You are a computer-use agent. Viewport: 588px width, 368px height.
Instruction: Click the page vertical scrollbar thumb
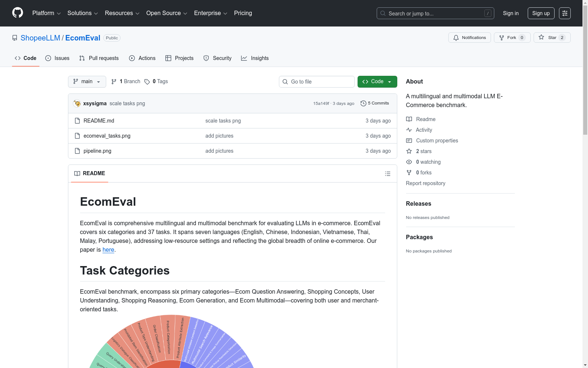point(585,70)
